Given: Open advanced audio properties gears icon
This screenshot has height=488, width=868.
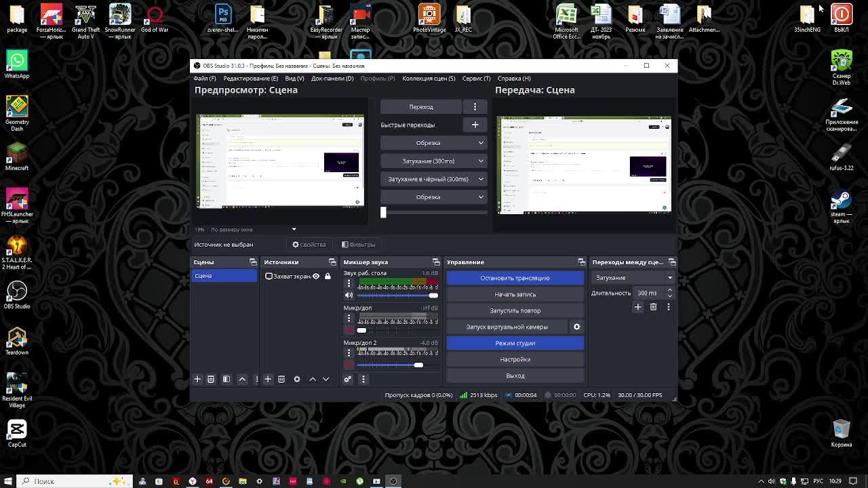Looking at the screenshot, I should click(x=348, y=379).
